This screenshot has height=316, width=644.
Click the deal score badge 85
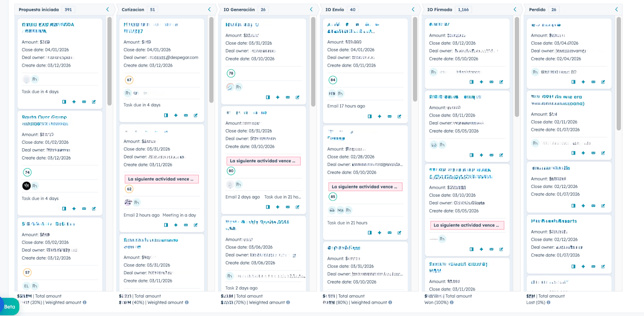[x=333, y=197]
